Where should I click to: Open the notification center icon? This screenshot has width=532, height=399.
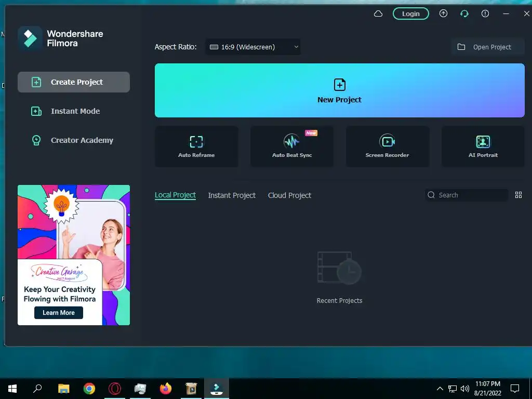tap(515, 389)
